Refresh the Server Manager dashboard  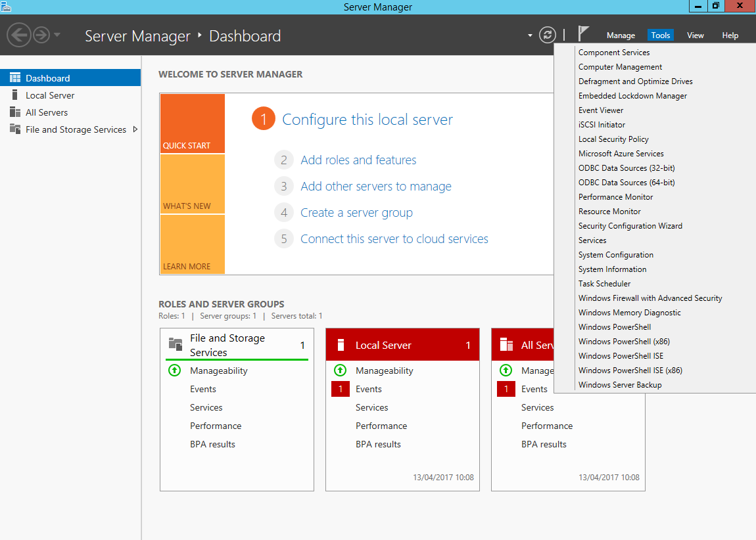tap(547, 35)
